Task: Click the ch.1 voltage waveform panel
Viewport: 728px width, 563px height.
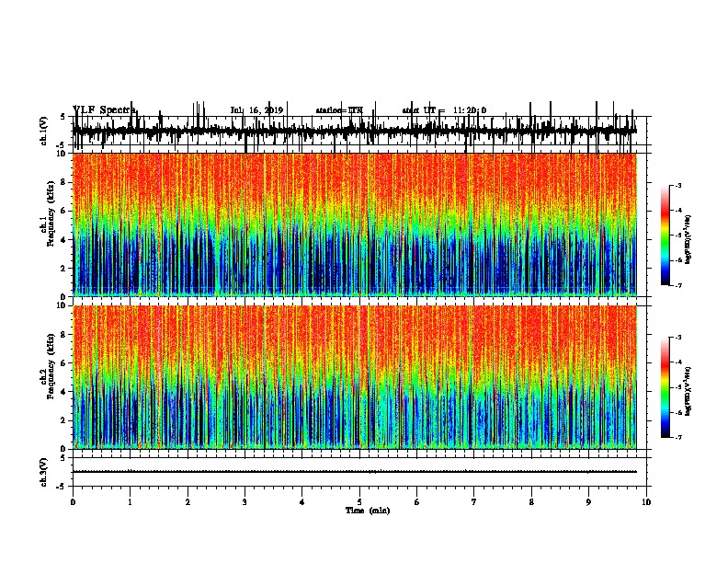Action: tap(358, 131)
